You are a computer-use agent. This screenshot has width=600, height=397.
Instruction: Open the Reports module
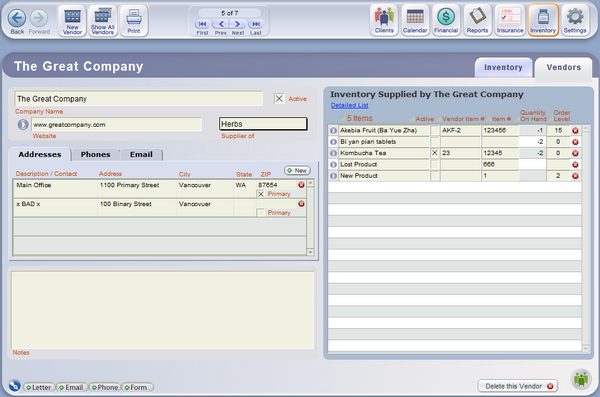(x=477, y=20)
